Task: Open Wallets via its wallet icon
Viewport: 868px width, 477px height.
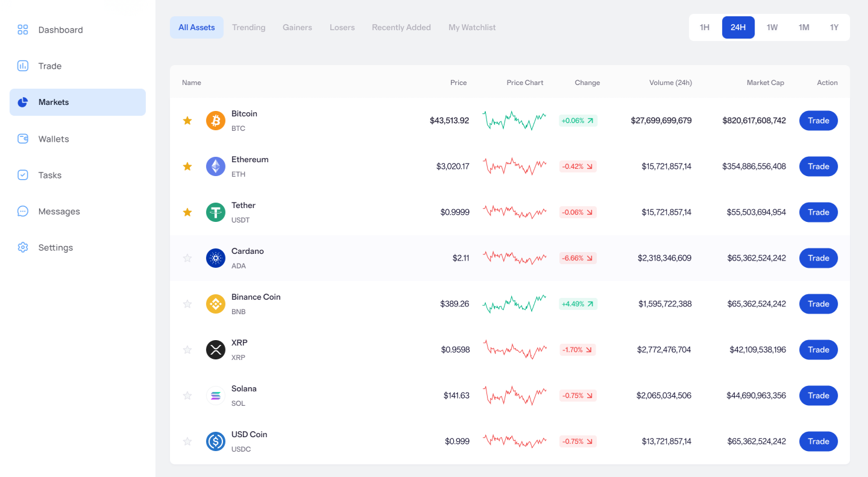Action: pyautogui.click(x=23, y=139)
